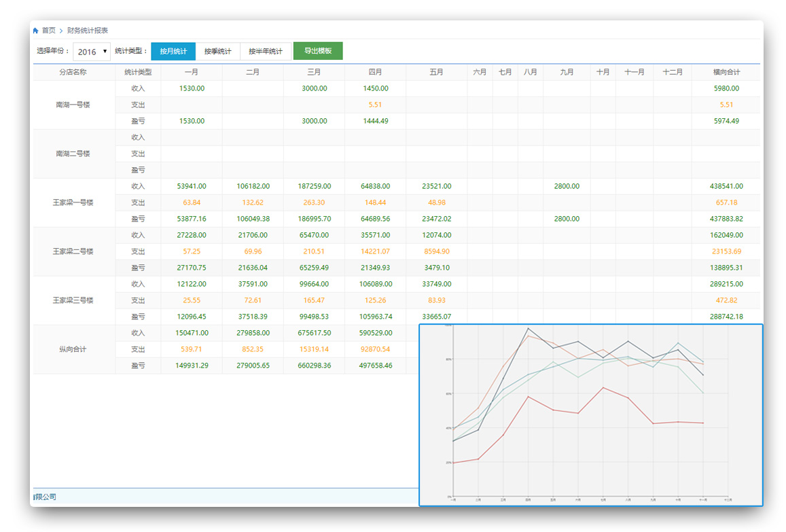Select the 王家梁三号楼 store name cell
Viewport: 786px width, 532px height.
point(73,300)
